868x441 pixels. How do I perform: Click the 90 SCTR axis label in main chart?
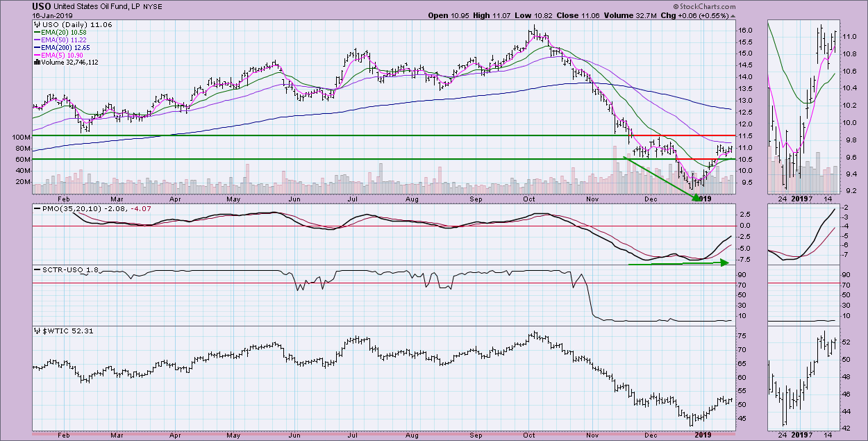[x=743, y=275]
